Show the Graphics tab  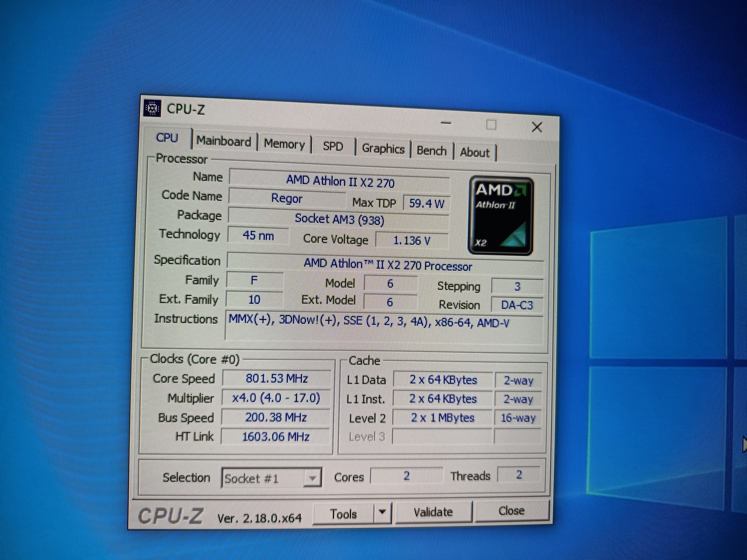click(x=383, y=149)
